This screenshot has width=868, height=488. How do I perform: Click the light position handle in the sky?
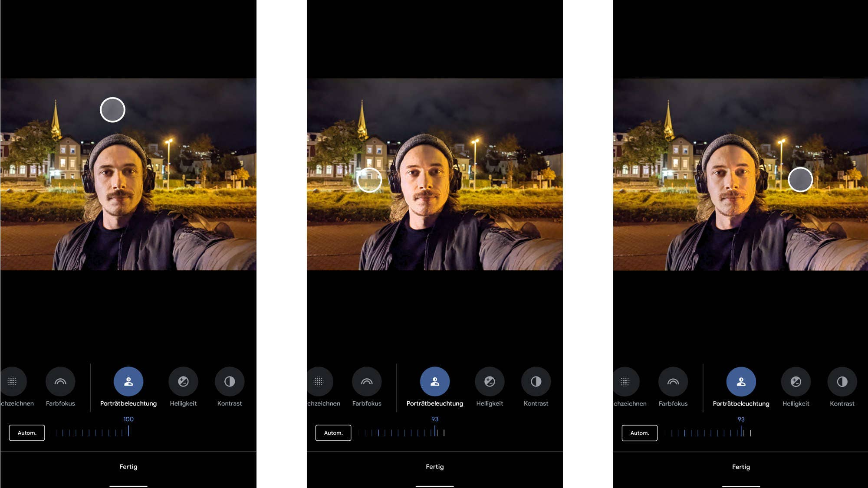112,110
